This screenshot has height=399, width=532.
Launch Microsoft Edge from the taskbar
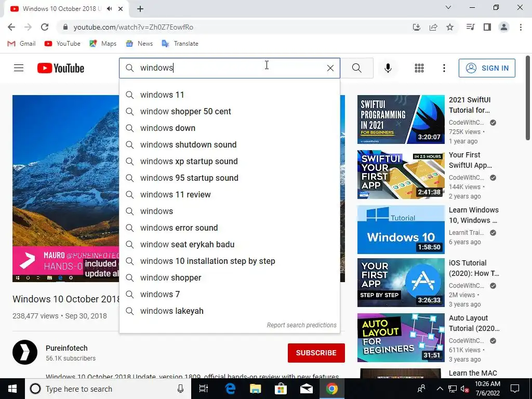(230, 389)
